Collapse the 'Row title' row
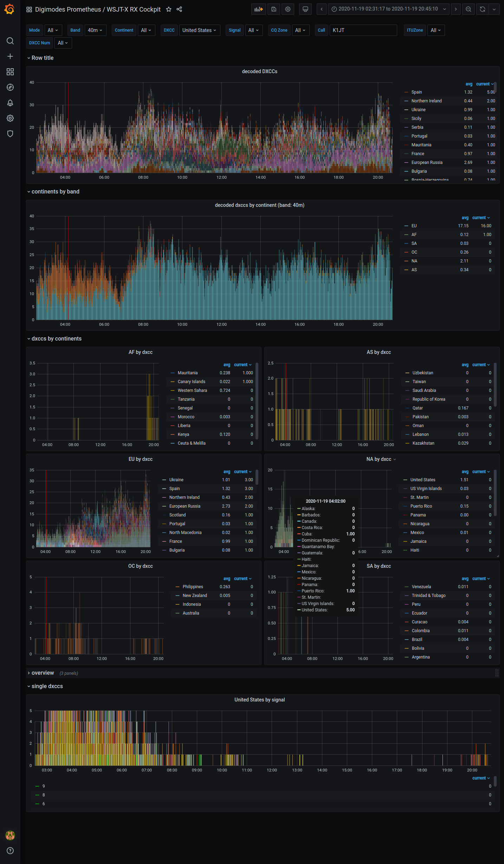 point(41,58)
